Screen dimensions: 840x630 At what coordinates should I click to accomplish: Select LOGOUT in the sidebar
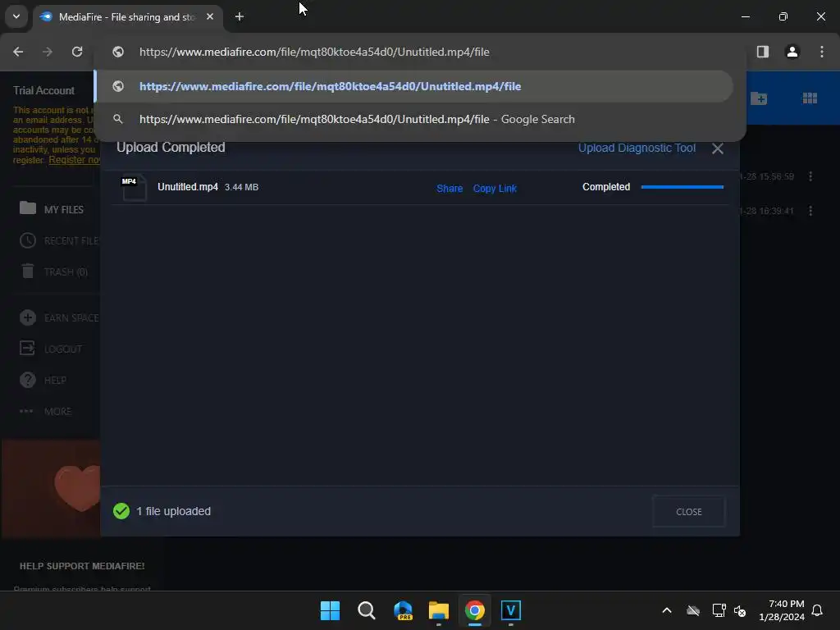[51, 349]
